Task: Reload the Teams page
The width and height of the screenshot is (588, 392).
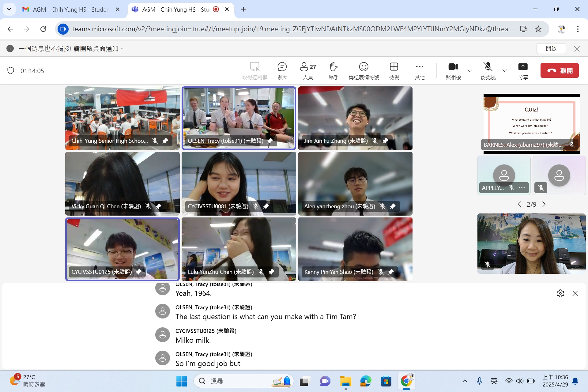Action: point(43,29)
